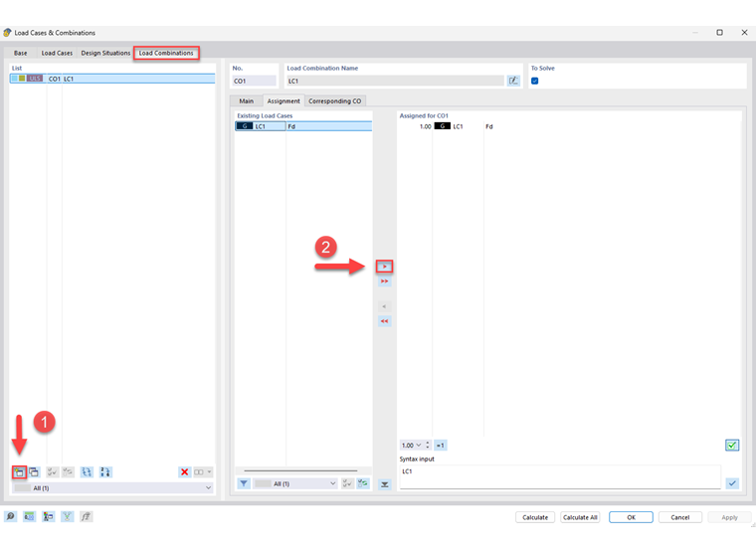Screen dimensions: 756x553
Task: Click green invert selection icon under Existing Load Cases
Action: coord(363,483)
